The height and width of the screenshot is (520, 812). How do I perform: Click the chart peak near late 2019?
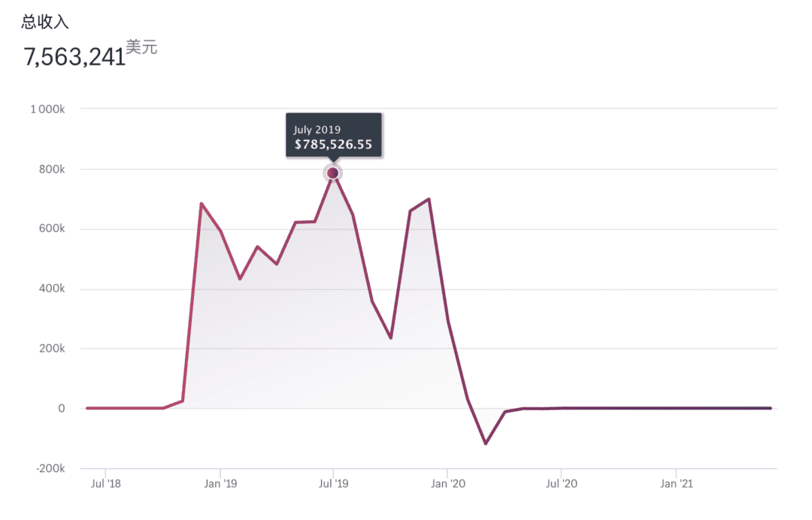[429, 199]
